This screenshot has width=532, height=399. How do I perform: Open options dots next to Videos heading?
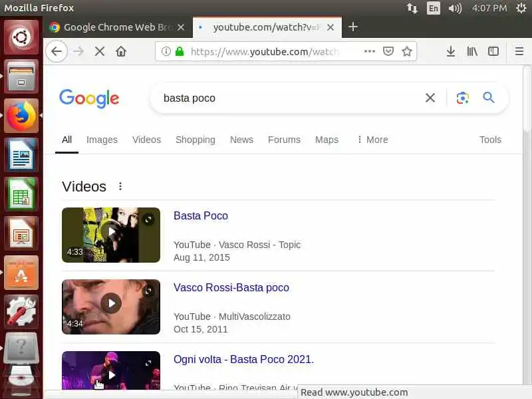(x=120, y=186)
